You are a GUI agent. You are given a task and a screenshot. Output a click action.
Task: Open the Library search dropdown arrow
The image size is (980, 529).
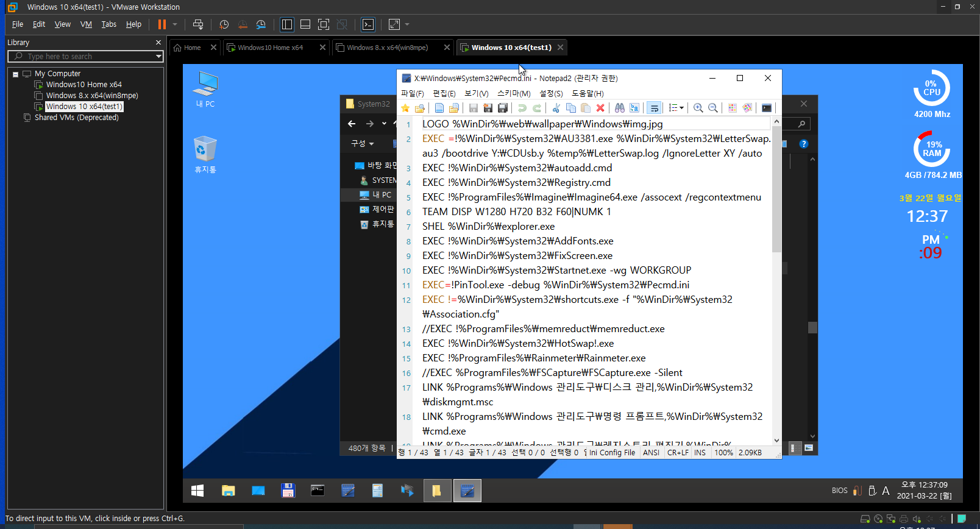point(158,56)
